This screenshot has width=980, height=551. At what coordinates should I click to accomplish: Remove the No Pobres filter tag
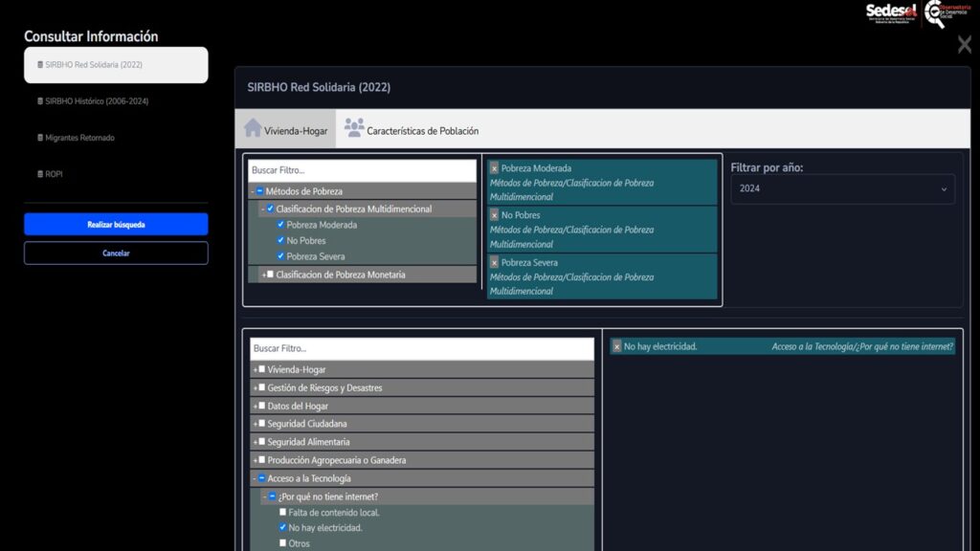tap(495, 215)
